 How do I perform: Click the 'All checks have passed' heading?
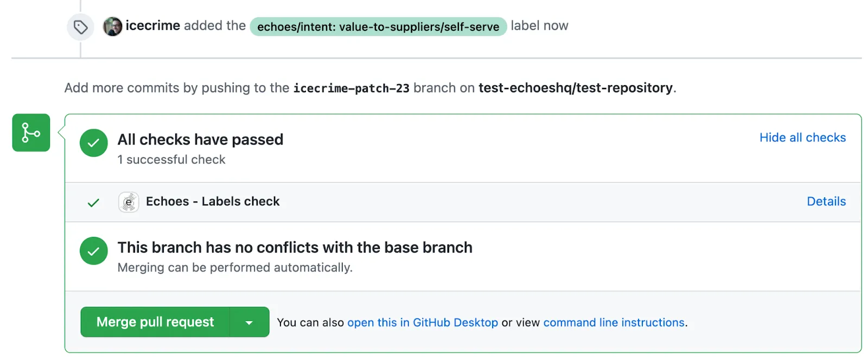200,140
